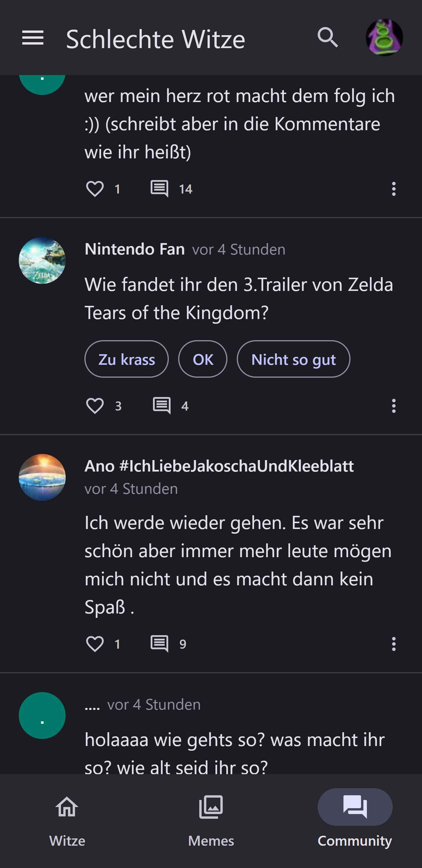The image size is (422, 868).
Task: Choose 'Nicht so gut' poll option
Action: point(293,359)
